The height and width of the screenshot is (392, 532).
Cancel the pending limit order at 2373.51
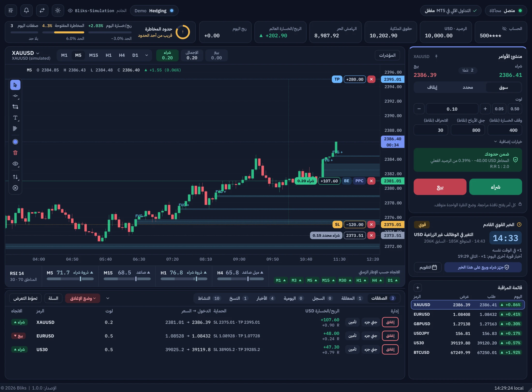coord(371,235)
